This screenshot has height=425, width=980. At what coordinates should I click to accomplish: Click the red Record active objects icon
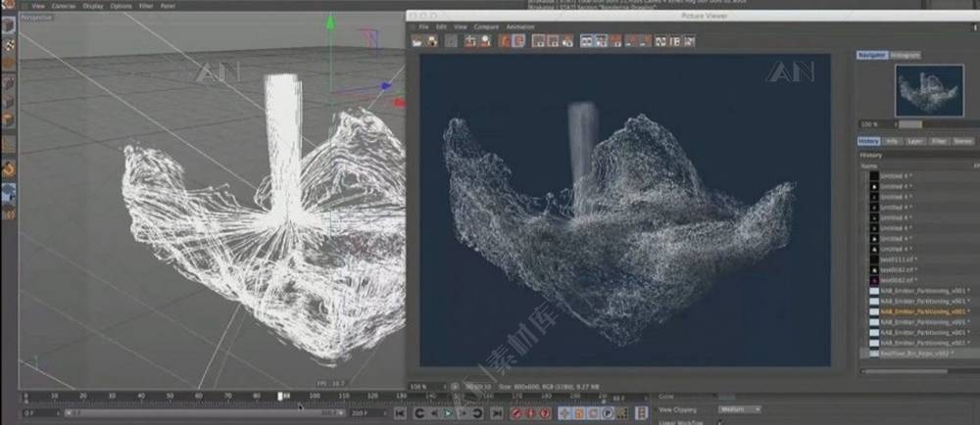point(516,414)
